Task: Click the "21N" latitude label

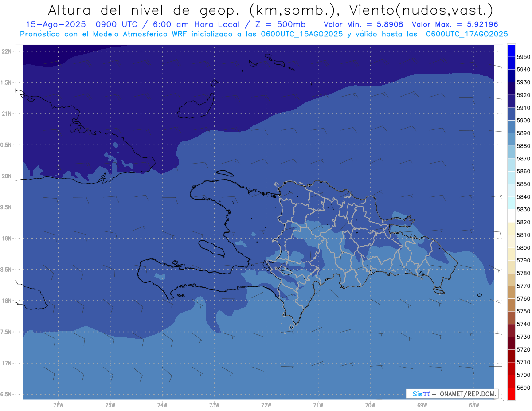Action: [6, 114]
